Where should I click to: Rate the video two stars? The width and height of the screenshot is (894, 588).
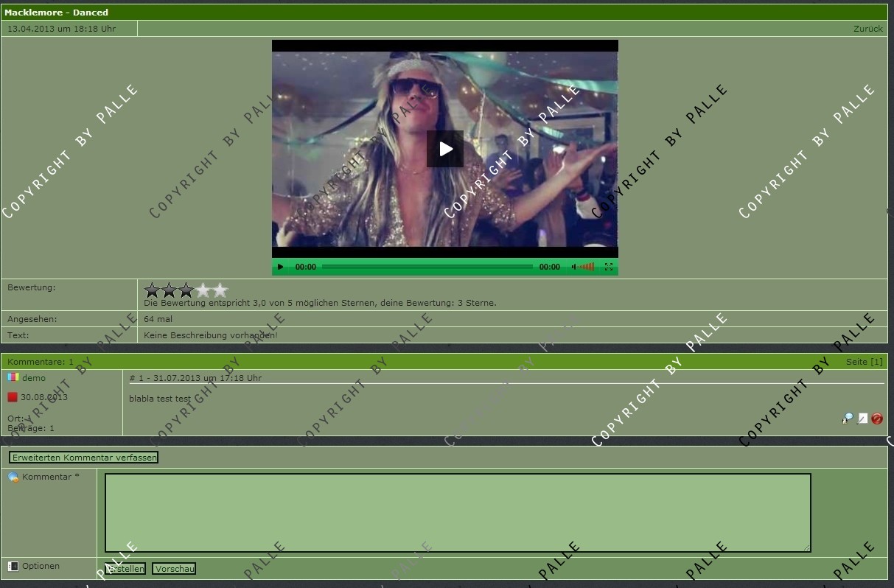point(170,290)
